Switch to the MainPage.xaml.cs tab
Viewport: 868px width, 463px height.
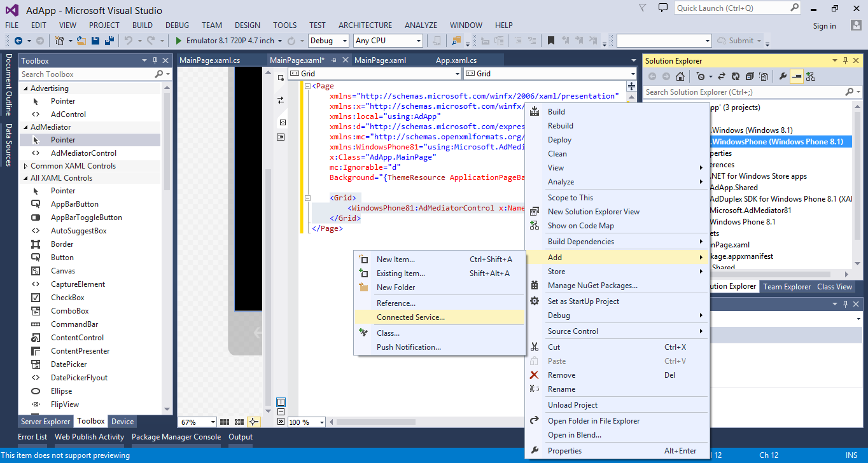click(x=210, y=60)
